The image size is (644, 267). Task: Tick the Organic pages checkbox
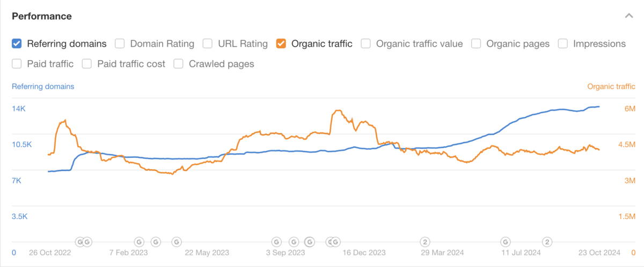pyautogui.click(x=476, y=44)
